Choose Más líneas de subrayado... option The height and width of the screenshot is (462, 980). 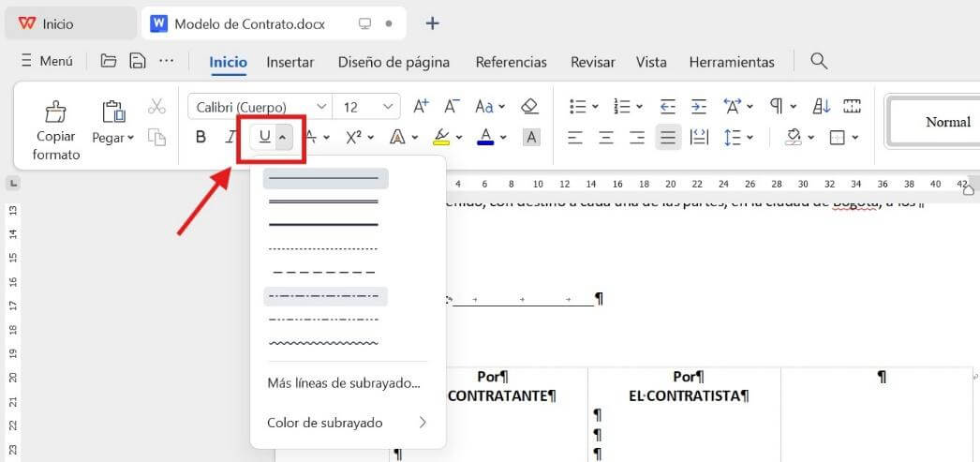coord(344,383)
